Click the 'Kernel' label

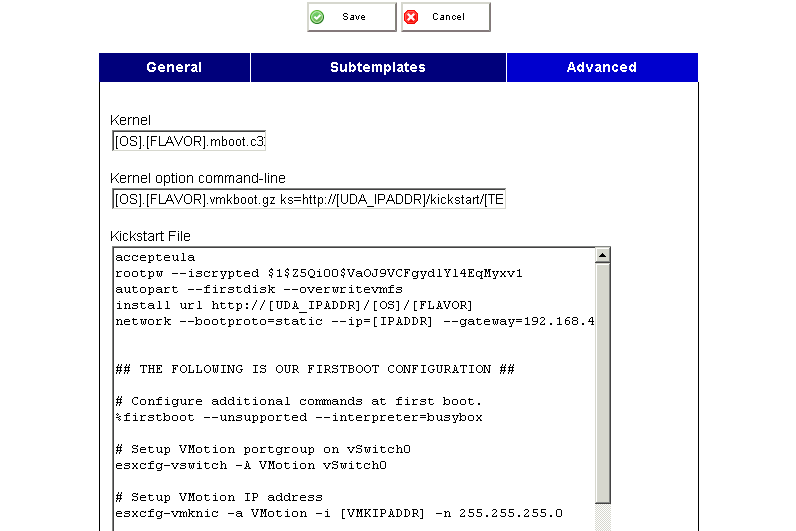pyautogui.click(x=130, y=120)
